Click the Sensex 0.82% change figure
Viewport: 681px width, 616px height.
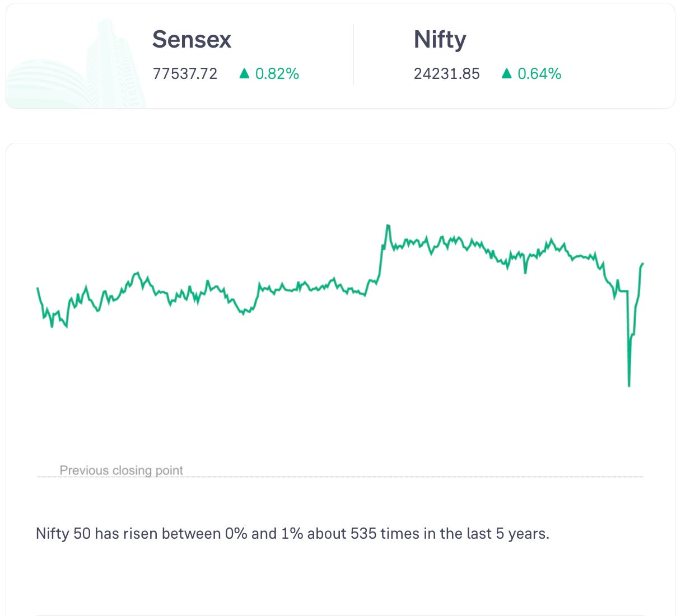click(277, 74)
